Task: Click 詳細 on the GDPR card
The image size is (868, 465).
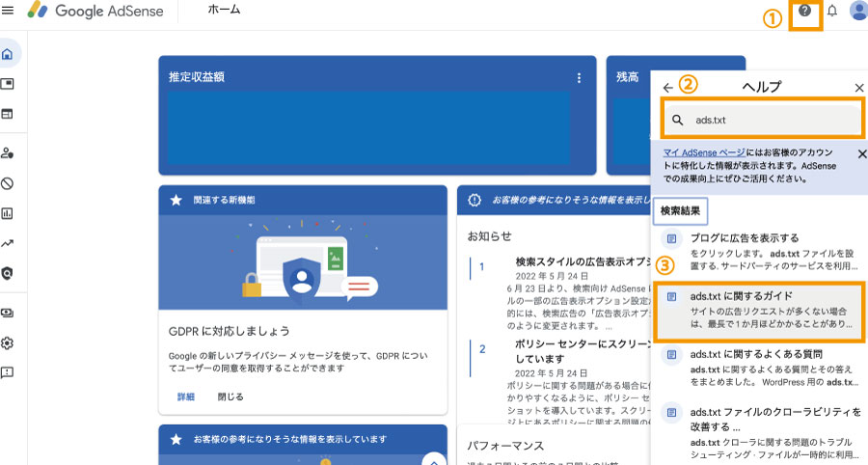Action: (x=186, y=397)
